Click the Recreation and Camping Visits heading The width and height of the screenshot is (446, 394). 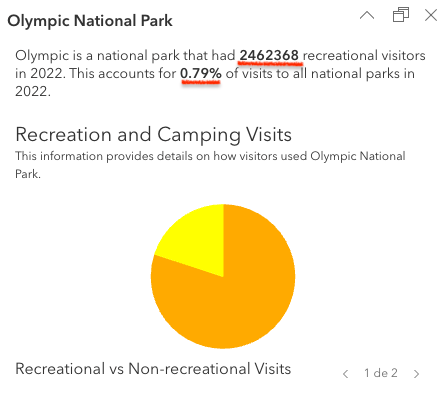154,135
